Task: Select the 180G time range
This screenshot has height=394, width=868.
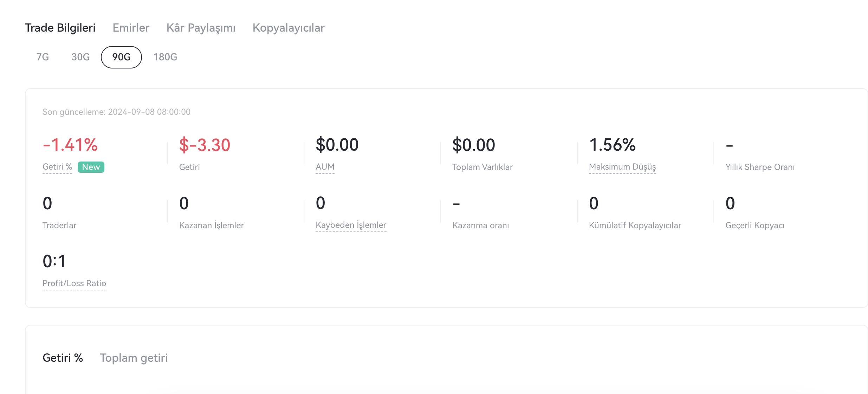Action: point(165,57)
